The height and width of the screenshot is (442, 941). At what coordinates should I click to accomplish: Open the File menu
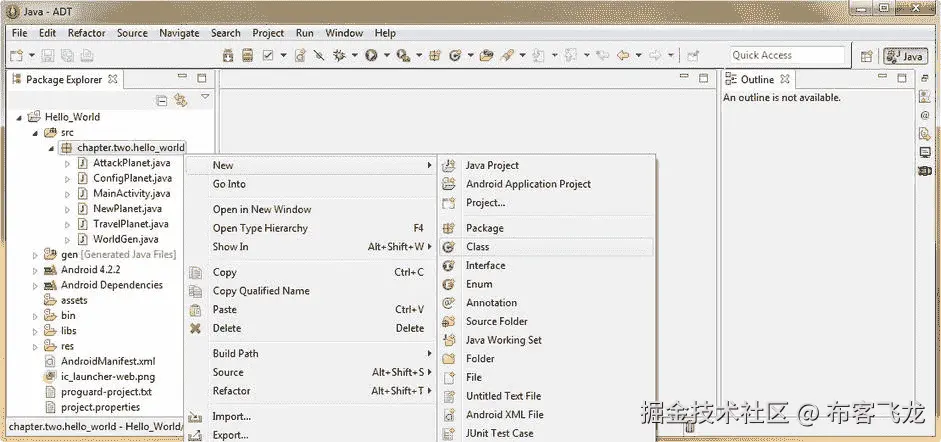point(20,33)
